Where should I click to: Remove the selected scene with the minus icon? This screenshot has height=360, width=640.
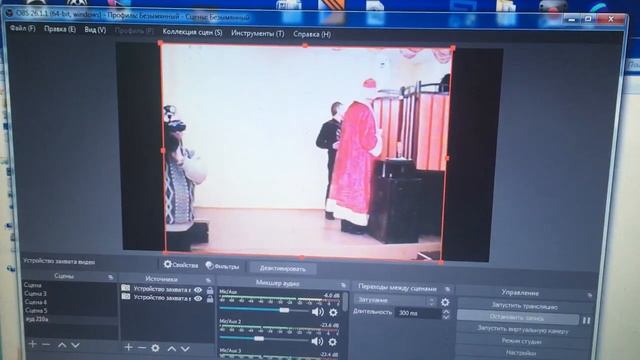pos(46,345)
